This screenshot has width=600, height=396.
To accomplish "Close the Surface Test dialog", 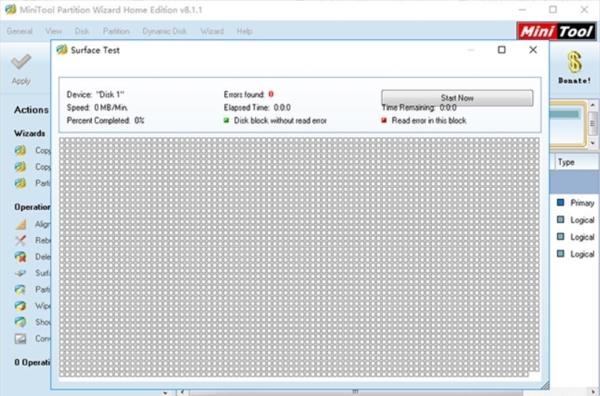I will (533, 50).
